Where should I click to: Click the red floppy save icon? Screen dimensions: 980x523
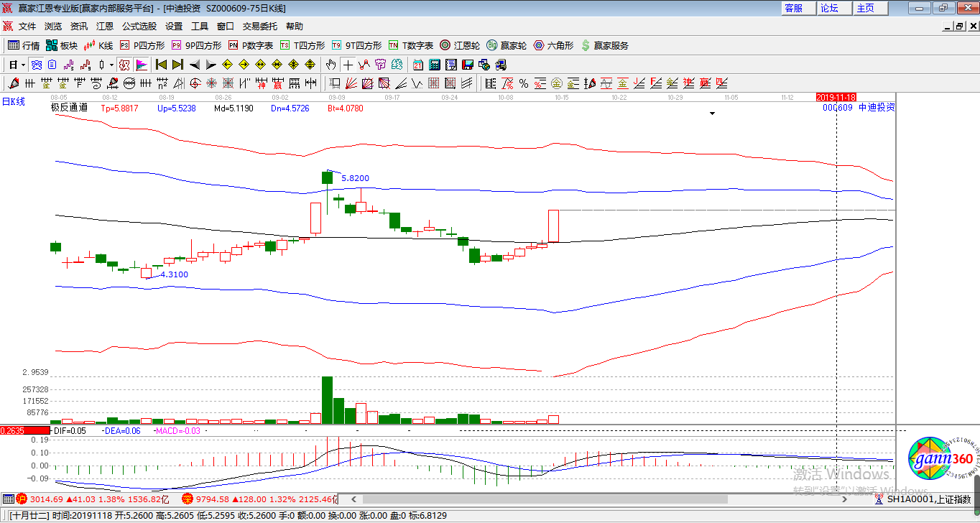coord(468,65)
